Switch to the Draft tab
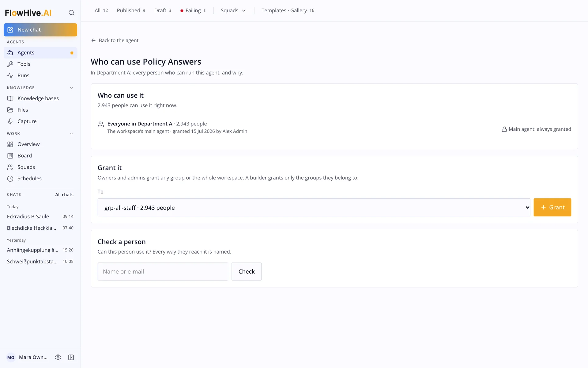 coord(163,10)
